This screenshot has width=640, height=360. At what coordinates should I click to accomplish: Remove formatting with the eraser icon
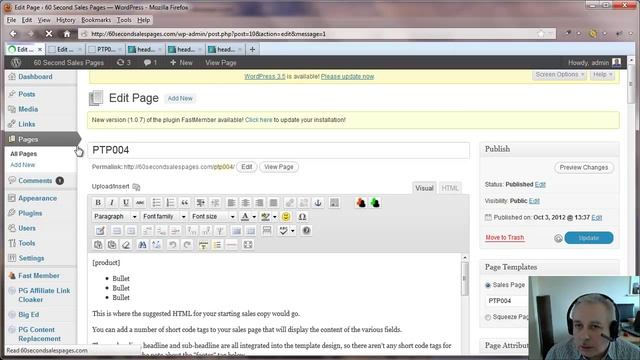126,245
